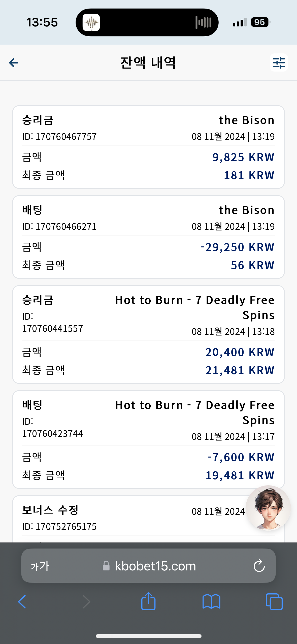This screenshot has height=644, width=297.
Task: Tap the audio waveform indicator in Dynamic Island
Action: [x=203, y=22]
